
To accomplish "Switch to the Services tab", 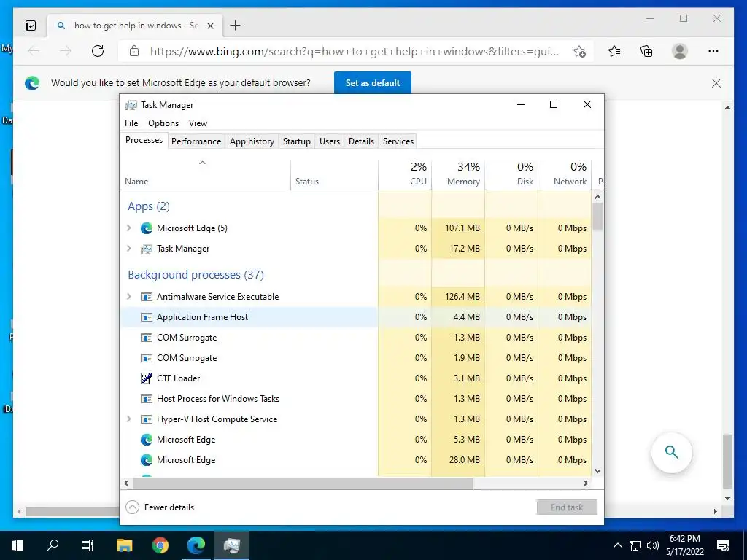I will [x=398, y=141].
